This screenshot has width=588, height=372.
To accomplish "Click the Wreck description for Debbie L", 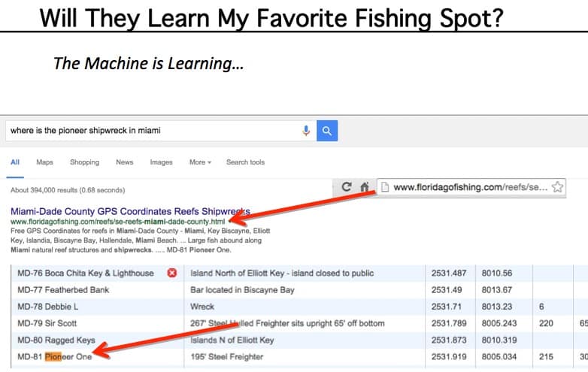I will click(x=202, y=307).
